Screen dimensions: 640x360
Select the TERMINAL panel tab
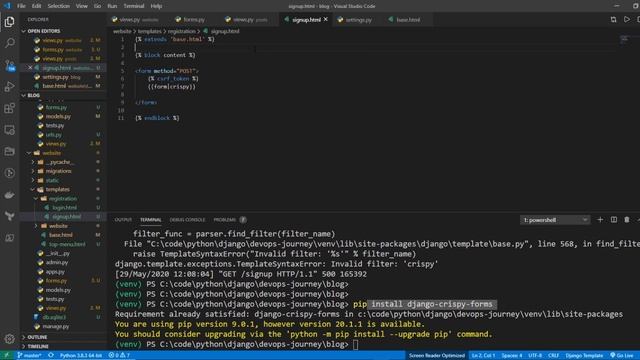tap(151, 220)
